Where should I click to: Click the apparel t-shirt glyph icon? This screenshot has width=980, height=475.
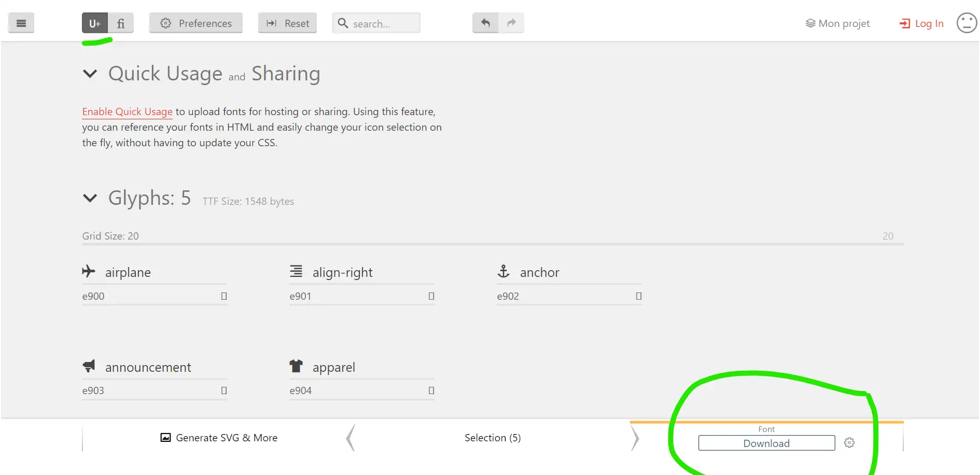click(296, 366)
